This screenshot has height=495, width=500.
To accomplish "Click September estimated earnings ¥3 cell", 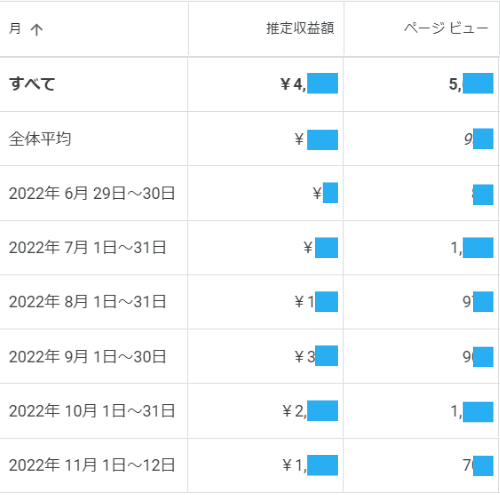I will pos(316,356).
